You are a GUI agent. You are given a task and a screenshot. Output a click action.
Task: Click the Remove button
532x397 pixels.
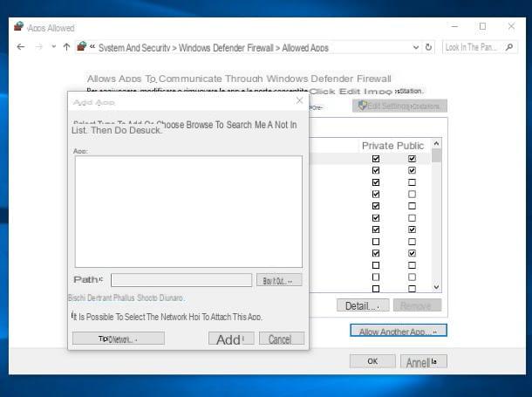click(x=418, y=305)
